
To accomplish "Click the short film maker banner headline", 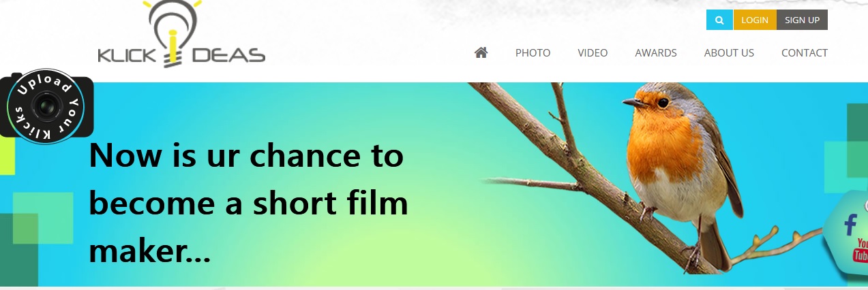I will pyautogui.click(x=248, y=204).
